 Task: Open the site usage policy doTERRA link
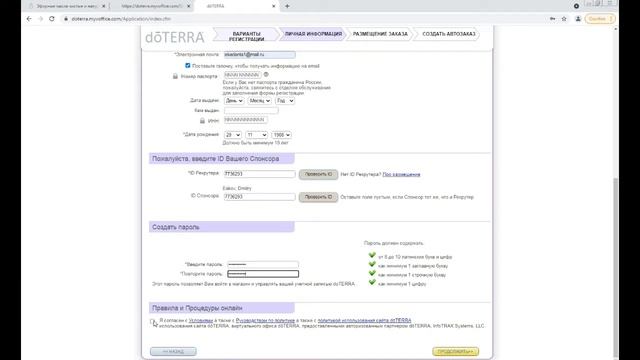[x=364, y=320]
